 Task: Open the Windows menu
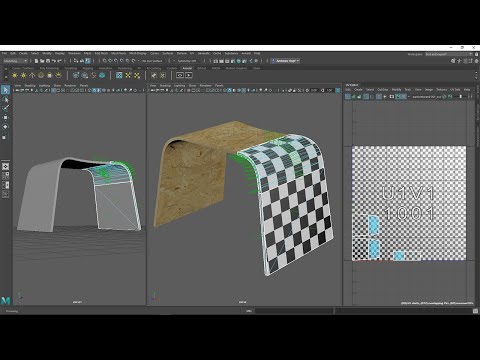[74, 53]
